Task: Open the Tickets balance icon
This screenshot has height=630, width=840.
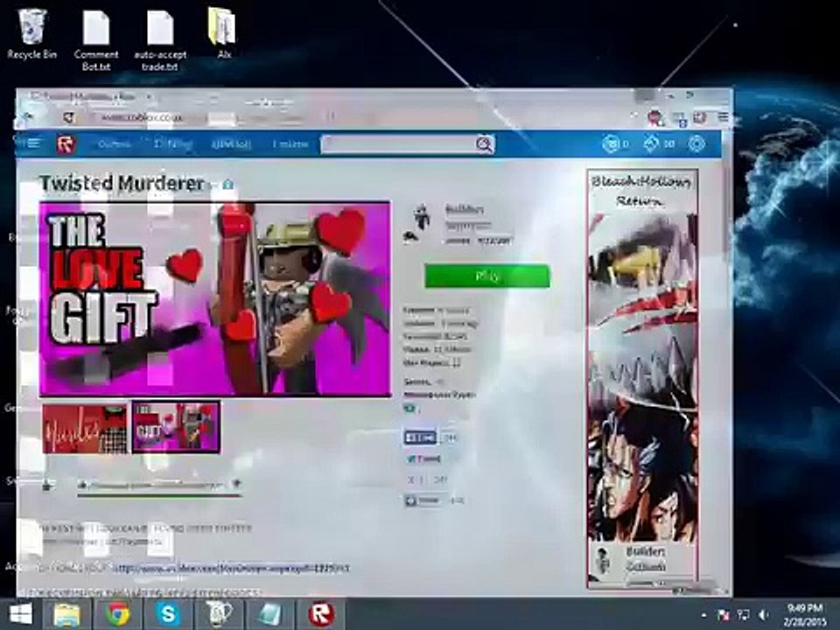Action: click(x=650, y=143)
